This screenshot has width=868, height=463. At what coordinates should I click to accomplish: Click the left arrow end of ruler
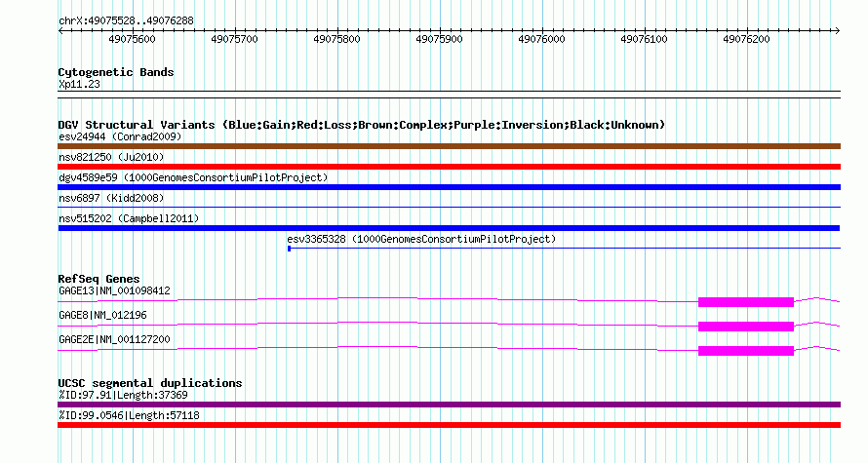pyautogui.click(x=60, y=31)
